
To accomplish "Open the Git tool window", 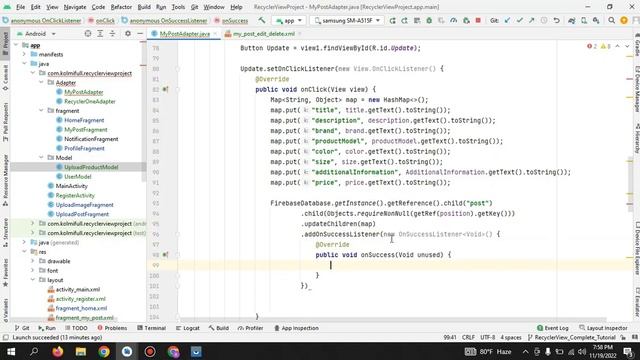I will coord(22,328).
